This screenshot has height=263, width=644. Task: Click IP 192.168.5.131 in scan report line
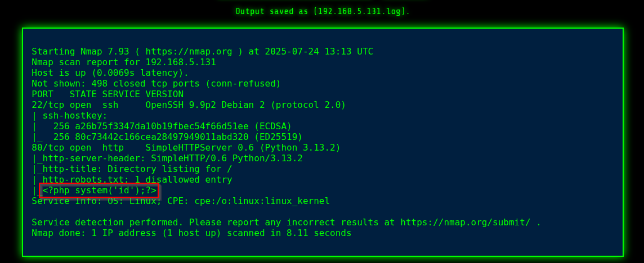pyautogui.click(x=181, y=62)
